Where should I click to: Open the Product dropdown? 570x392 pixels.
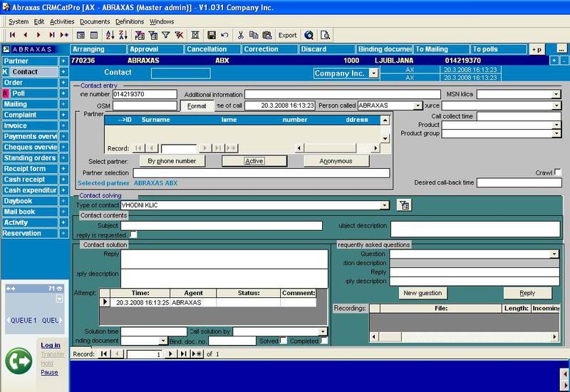556,125
